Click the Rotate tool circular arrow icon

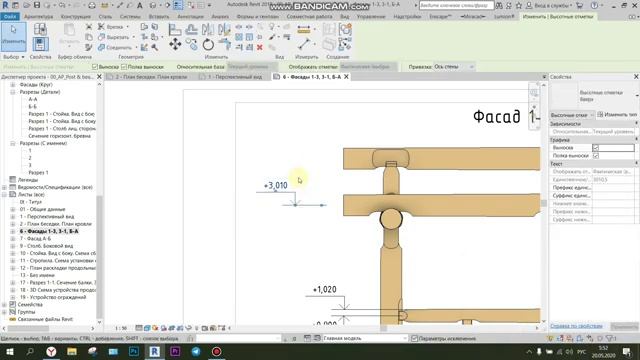pyautogui.click(x=208, y=44)
